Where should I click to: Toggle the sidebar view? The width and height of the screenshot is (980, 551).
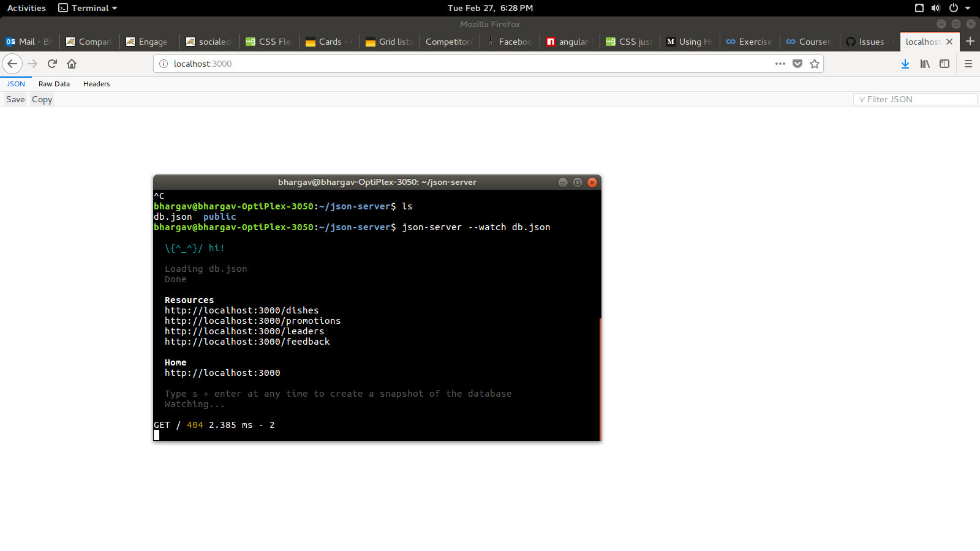click(x=944, y=64)
